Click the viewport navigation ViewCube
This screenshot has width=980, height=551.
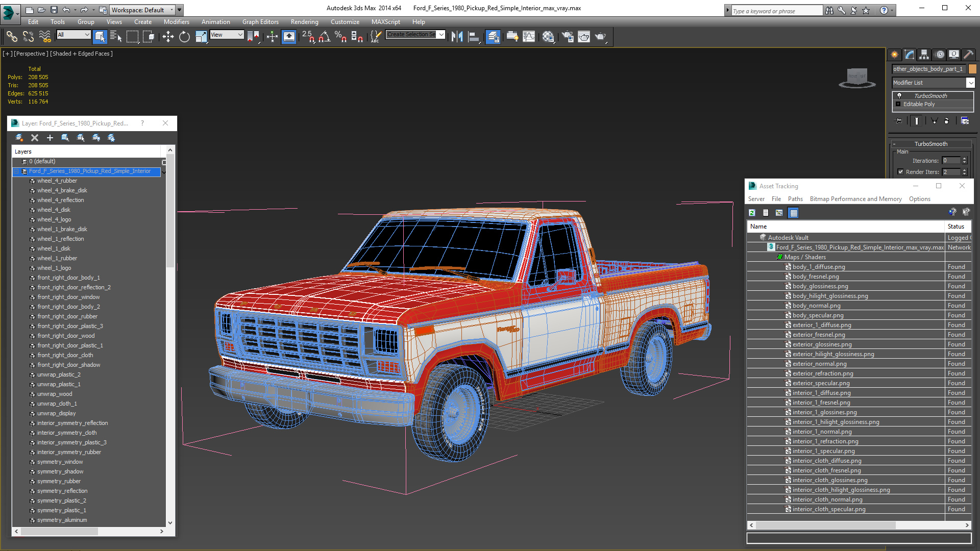click(857, 78)
